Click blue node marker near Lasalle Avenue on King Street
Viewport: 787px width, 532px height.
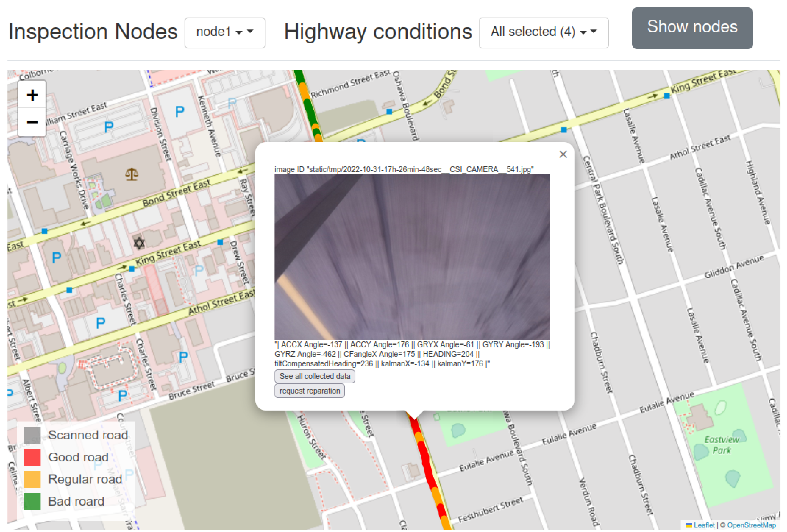667,96
